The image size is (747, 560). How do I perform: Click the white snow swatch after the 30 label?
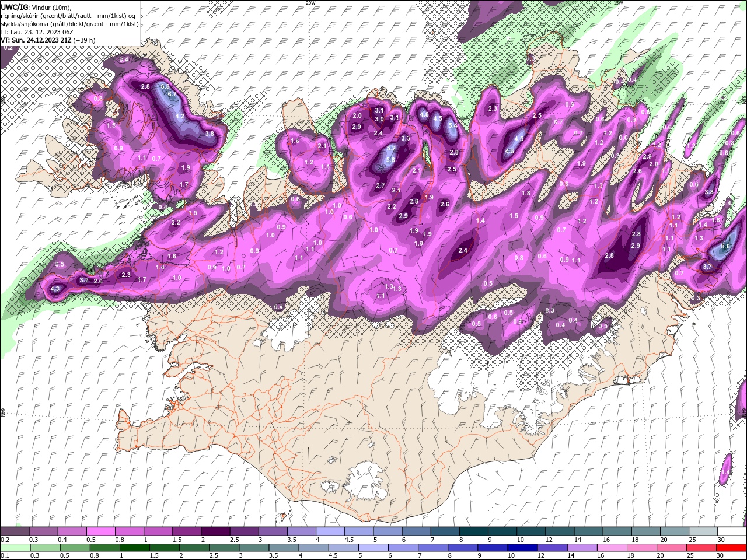pos(732,531)
